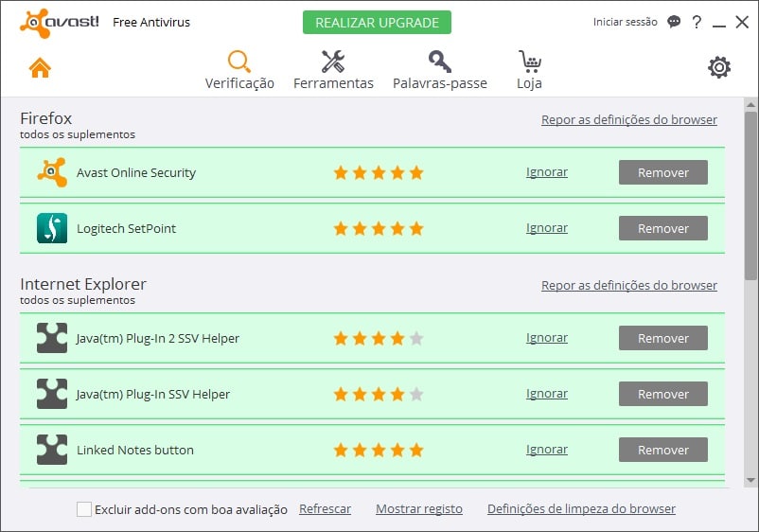Open the Ferramentas tools icon
Viewport: 759px width, 532px height.
coord(333,62)
